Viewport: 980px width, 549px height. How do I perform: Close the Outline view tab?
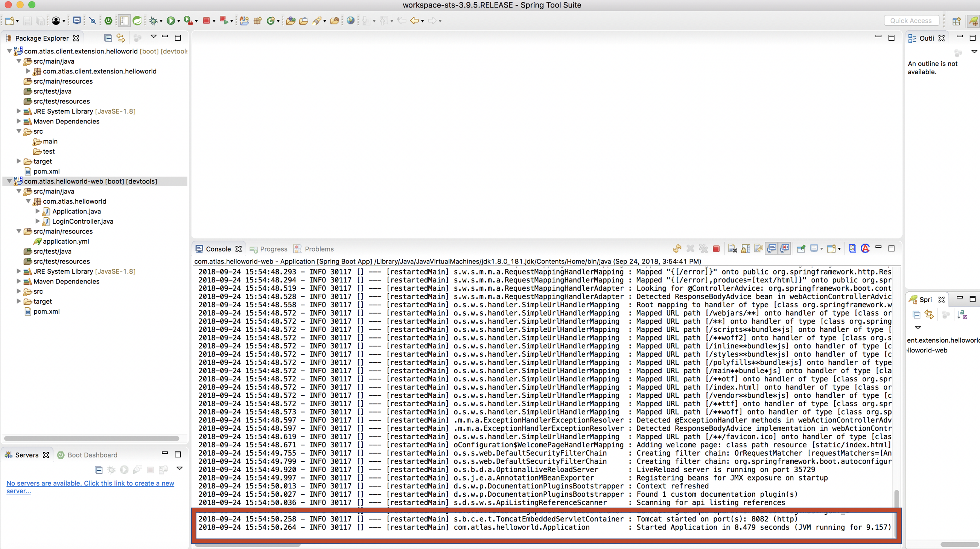[x=942, y=38]
